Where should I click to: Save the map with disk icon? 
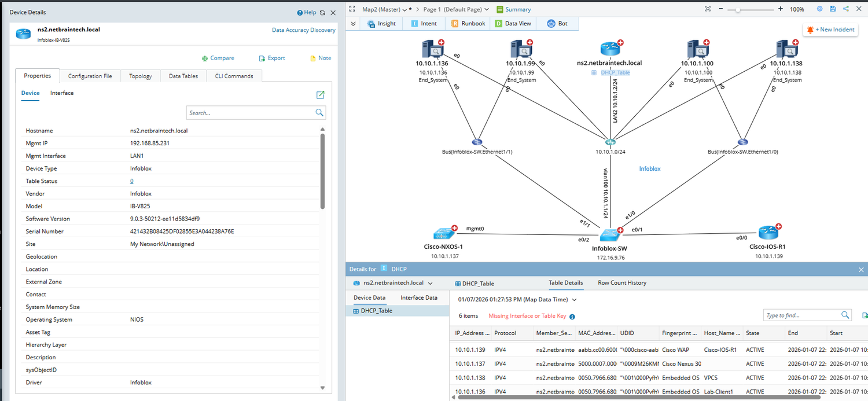click(833, 9)
